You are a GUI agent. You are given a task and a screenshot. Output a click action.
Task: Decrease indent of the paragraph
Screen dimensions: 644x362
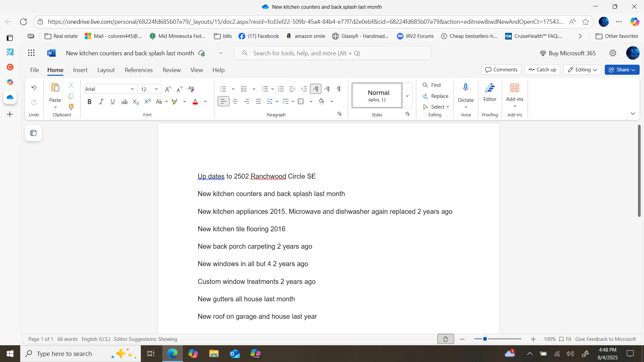[x=292, y=89]
